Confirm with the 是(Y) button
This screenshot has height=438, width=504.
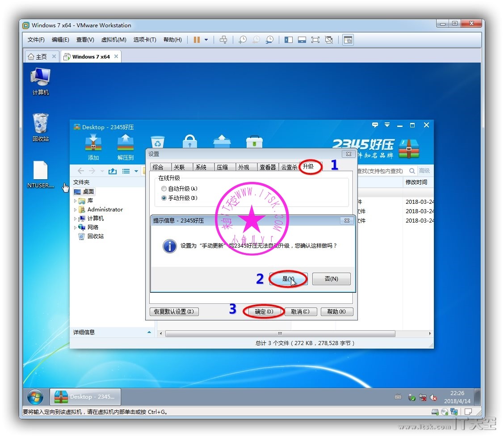coord(288,279)
